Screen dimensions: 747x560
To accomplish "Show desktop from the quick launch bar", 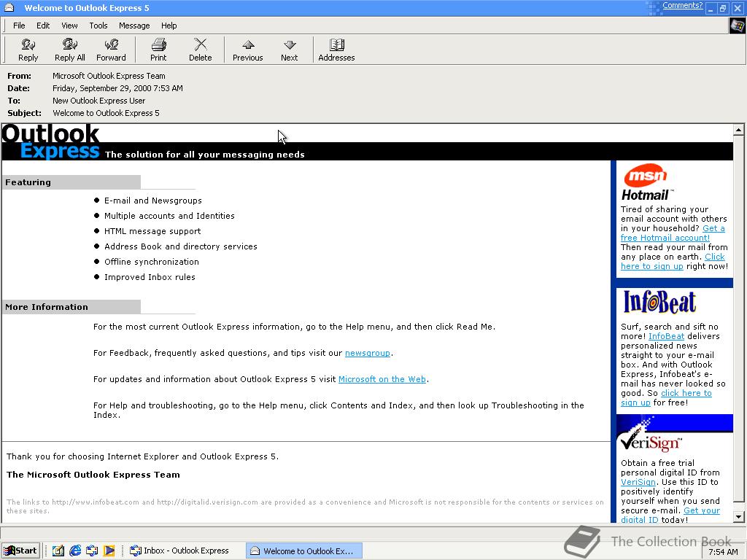I will pos(58,551).
